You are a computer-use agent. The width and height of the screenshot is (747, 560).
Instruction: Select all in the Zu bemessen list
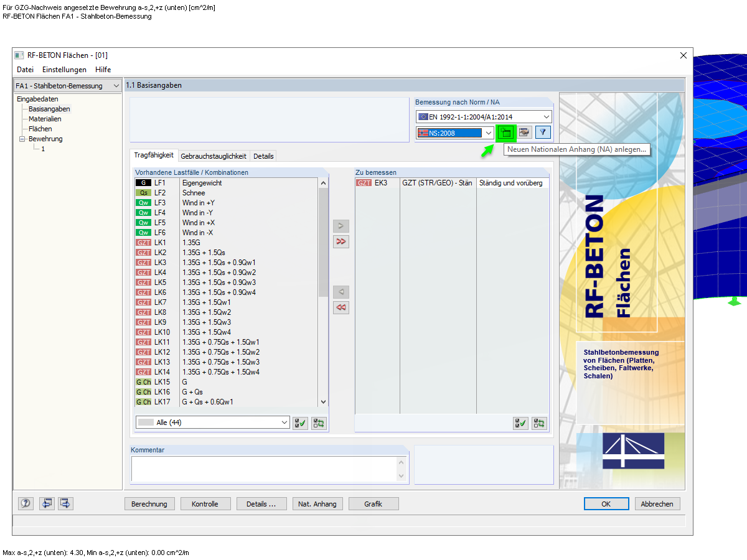520,423
